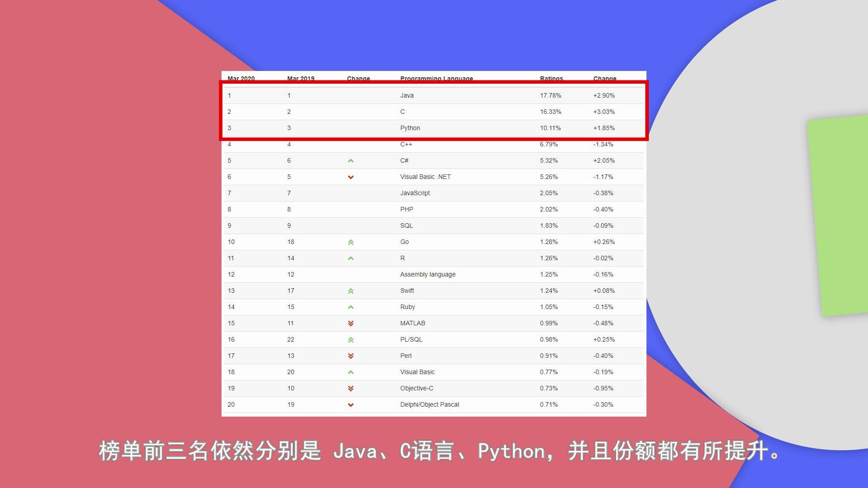The width and height of the screenshot is (868, 488).
Task: Select the Python language name
Action: (410, 128)
